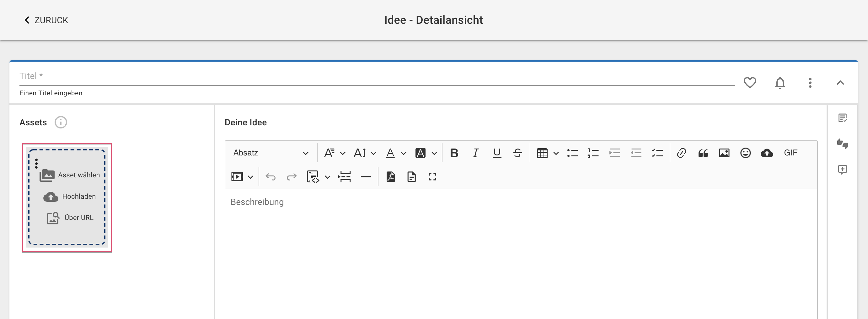Open the font color picker
The width and height of the screenshot is (868, 319).
[396, 153]
